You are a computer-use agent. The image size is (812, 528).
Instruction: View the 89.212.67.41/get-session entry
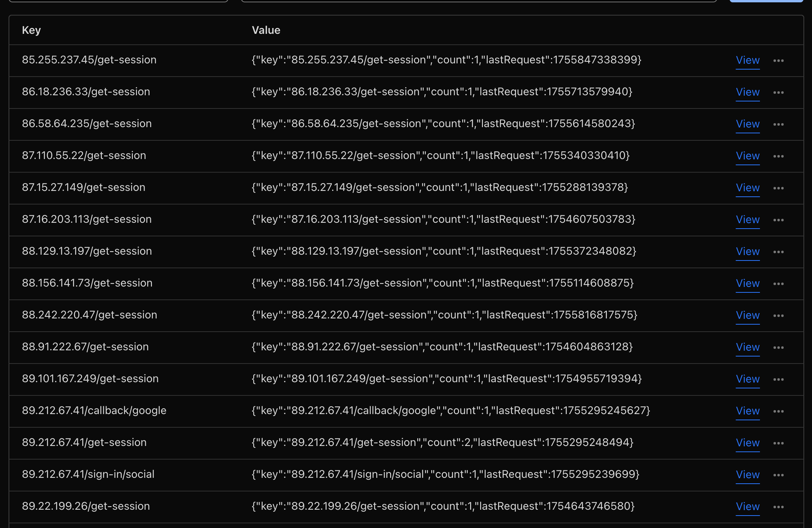(748, 443)
